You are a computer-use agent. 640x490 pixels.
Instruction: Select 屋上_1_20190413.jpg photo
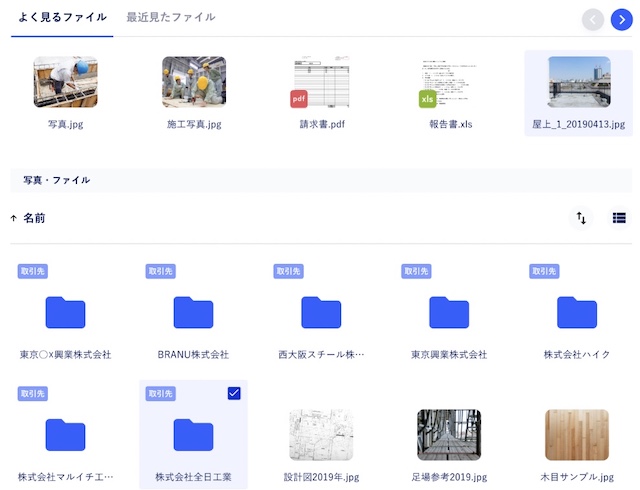[579, 82]
